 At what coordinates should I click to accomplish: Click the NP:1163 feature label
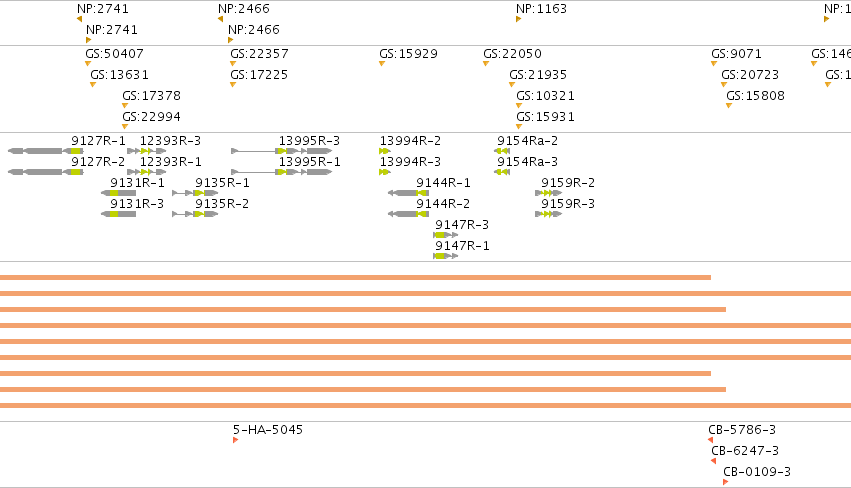point(541,9)
